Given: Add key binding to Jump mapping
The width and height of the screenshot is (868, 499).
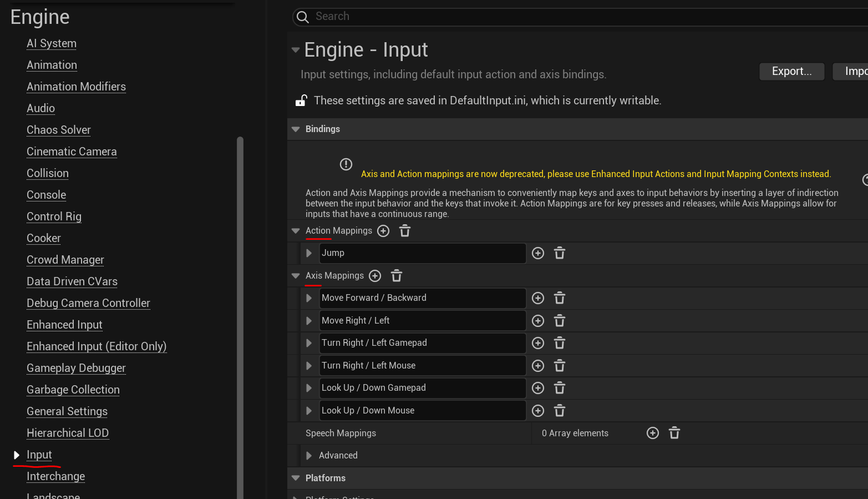Looking at the screenshot, I should tap(538, 253).
